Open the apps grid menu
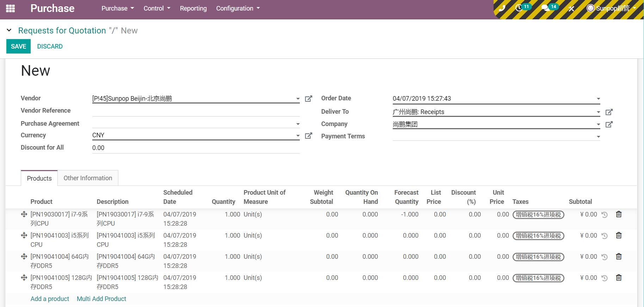 (11, 8)
